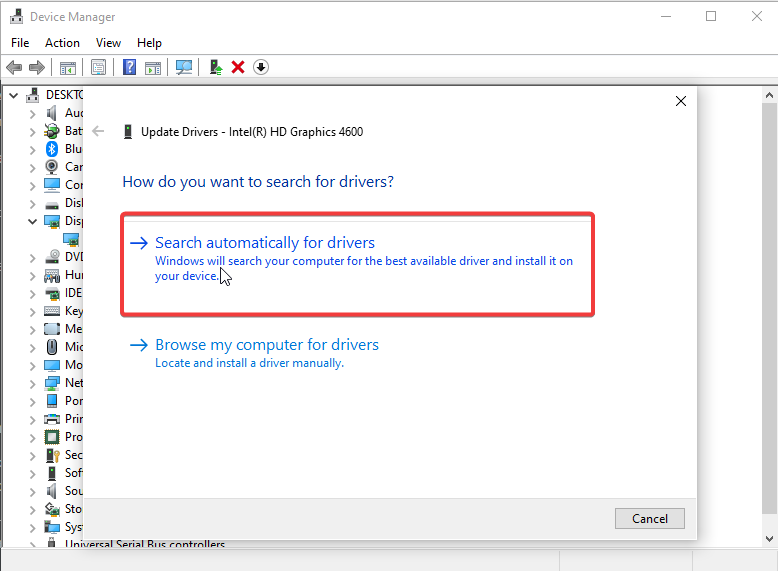Select the Ports category in tree
This screenshot has height=571, width=778.
pyautogui.click(x=64, y=401)
